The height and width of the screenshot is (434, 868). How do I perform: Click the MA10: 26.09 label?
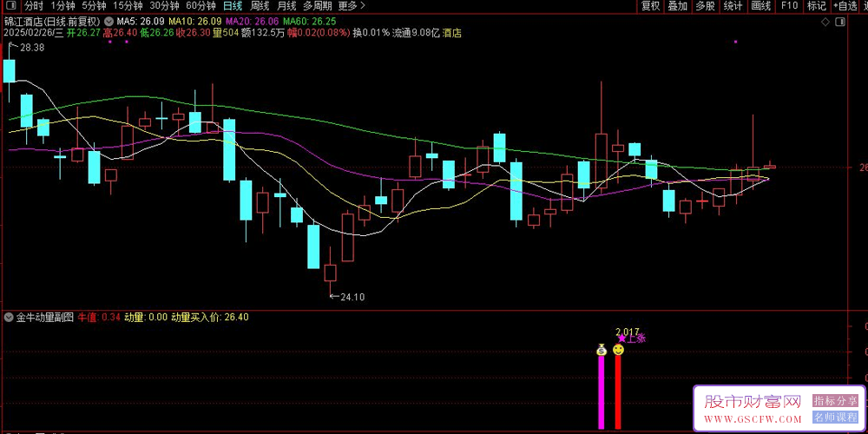tap(194, 22)
